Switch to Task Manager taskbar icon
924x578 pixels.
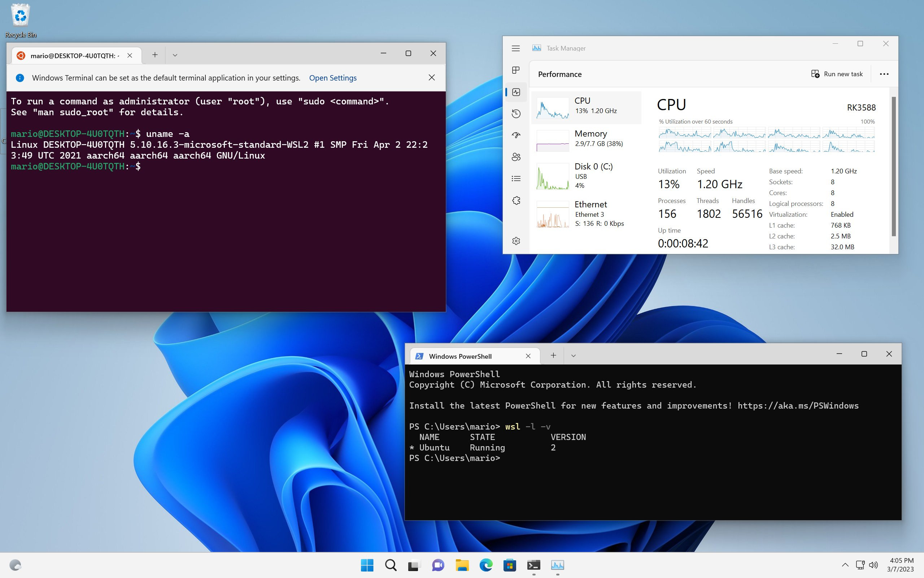point(557,565)
